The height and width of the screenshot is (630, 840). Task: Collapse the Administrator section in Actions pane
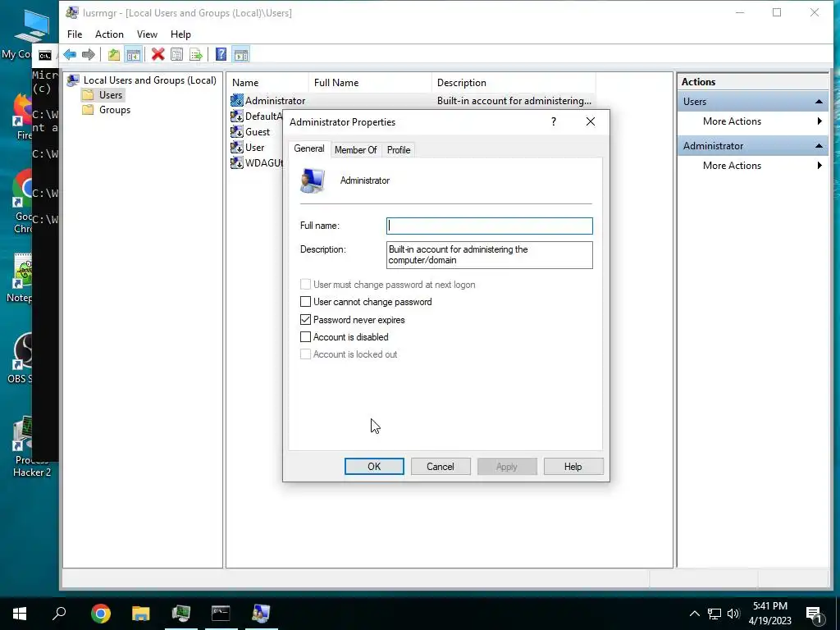click(x=819, y=146)
